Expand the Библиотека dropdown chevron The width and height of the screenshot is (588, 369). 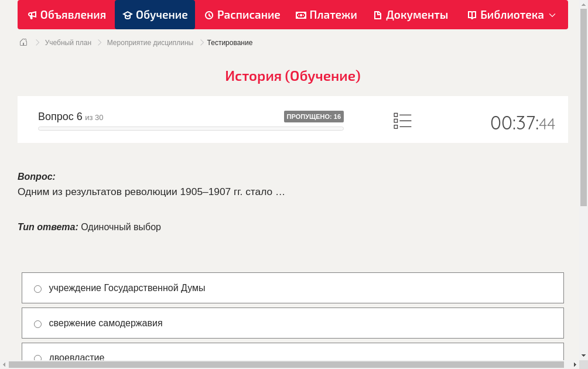552,15
